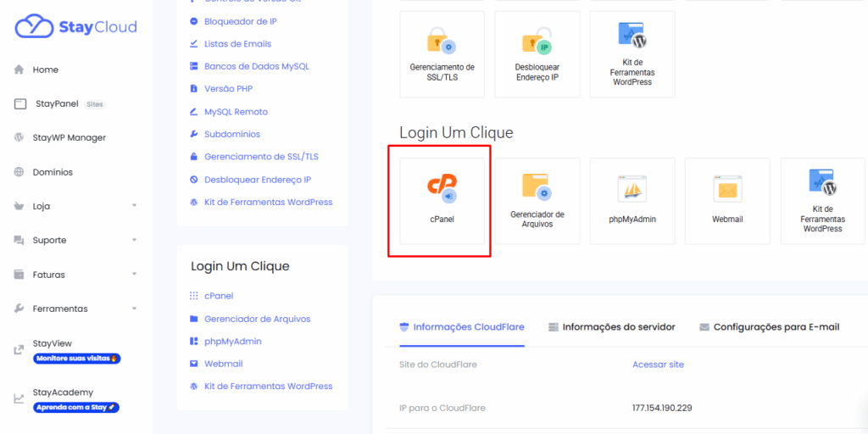Open the cPanel one-click login icon
868x434 pixels.
[x=442, y=188]
